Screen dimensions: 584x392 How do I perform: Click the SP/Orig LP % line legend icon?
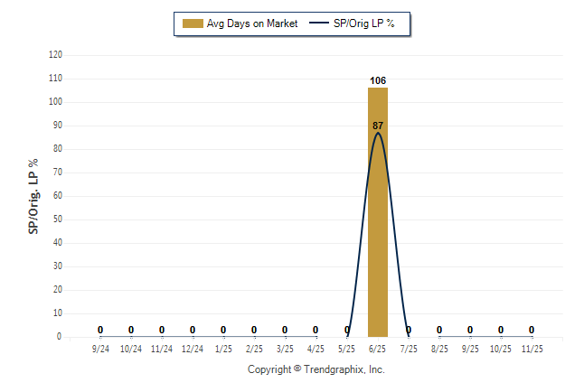[x=321, y=23]
